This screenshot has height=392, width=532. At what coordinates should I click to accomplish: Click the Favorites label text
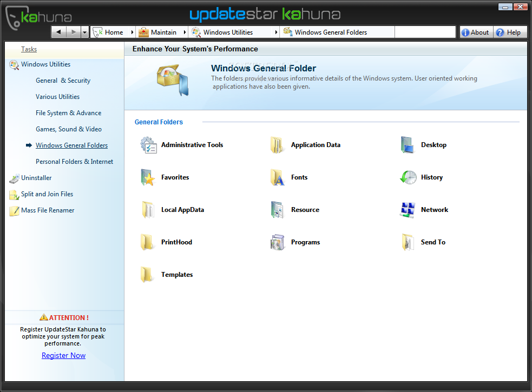click(175, 177)
